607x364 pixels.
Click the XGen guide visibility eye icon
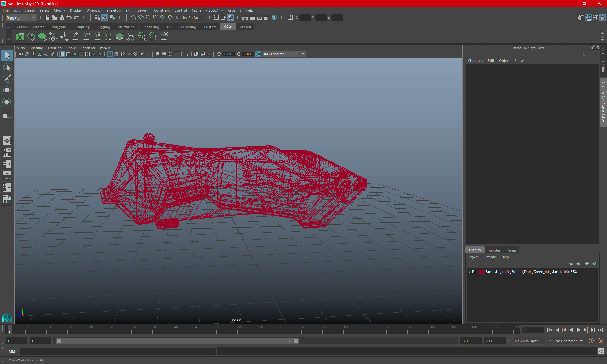86,37
